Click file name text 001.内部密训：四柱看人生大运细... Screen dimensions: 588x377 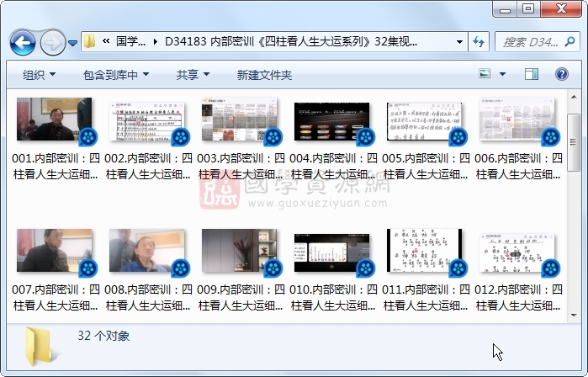click(56, 166)
